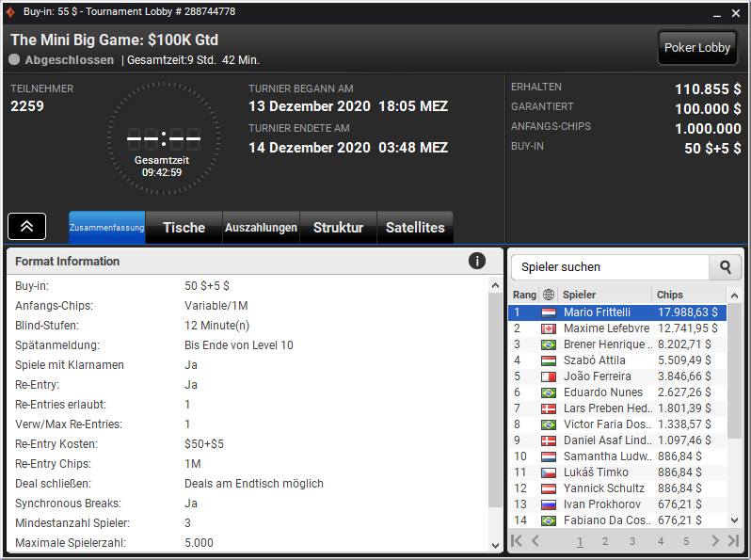Open the Tische tab
The image size is (751, 560).
click(184, 228)
